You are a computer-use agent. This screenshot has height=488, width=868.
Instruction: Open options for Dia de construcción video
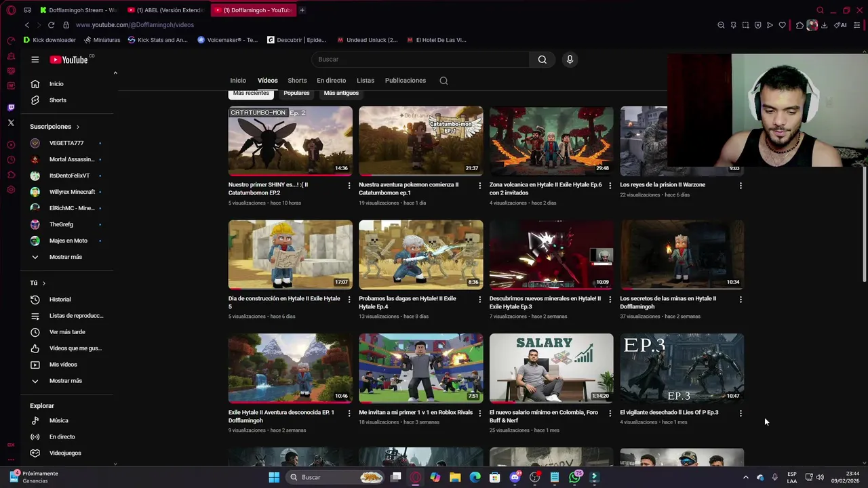point(349,300)
